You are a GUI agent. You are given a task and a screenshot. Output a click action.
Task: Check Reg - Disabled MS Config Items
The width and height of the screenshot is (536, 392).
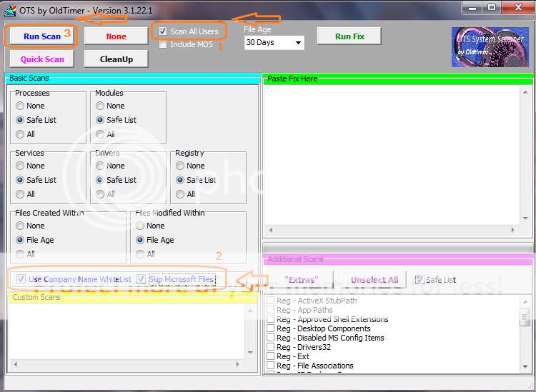tap(270, 338)
